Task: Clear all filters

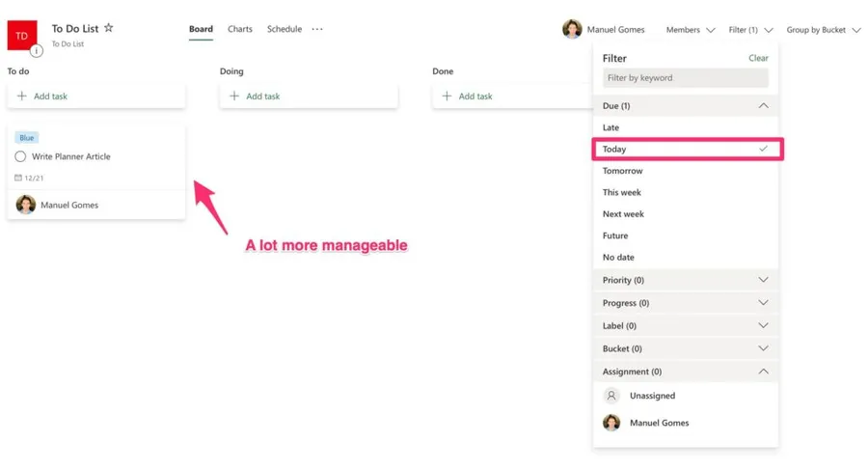Action: pyautogui.click(x=758, y=58)
